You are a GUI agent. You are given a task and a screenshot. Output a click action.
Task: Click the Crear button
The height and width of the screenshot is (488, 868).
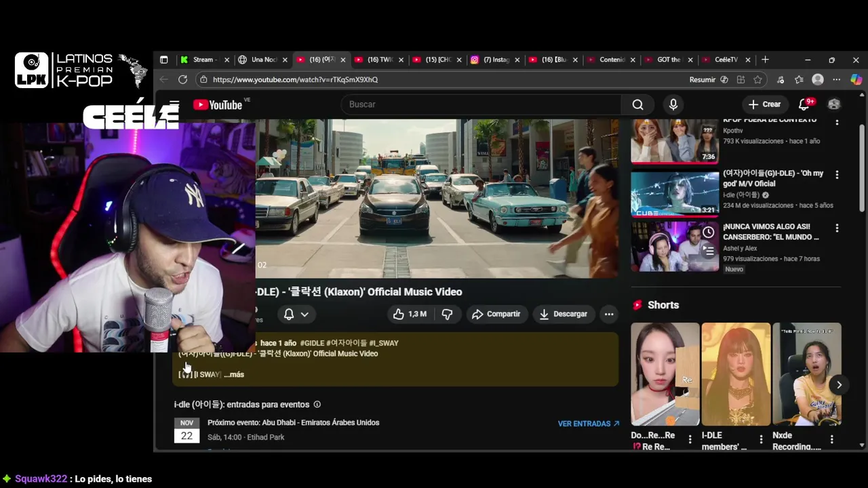pyautogui.click(x=764, y=104)
